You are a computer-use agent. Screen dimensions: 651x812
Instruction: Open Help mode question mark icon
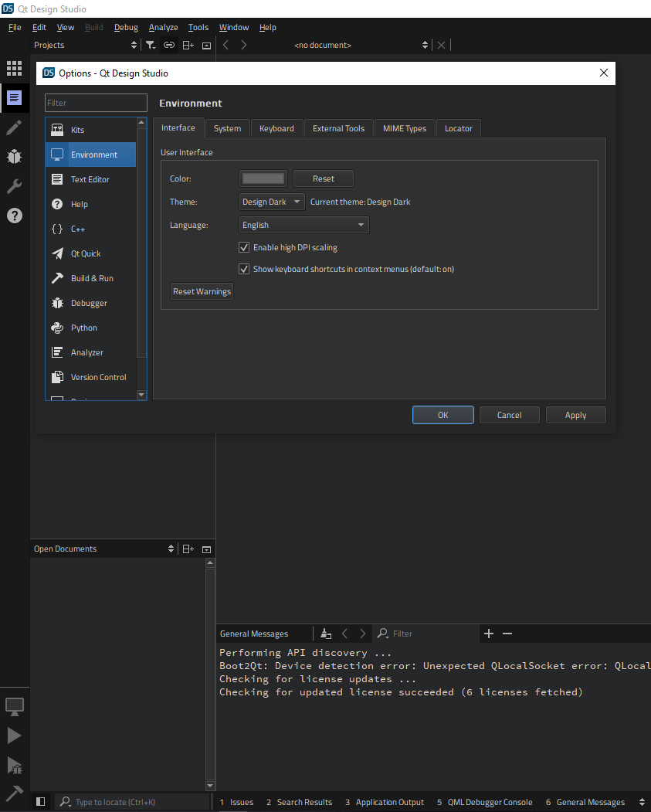click(x=14, y=216)
